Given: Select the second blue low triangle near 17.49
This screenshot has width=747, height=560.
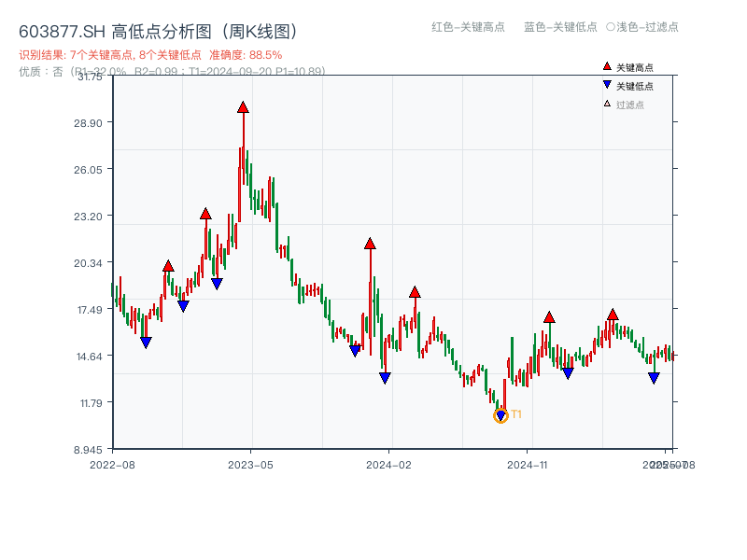Looking at the screenshot, I should (x=183, y=306).
